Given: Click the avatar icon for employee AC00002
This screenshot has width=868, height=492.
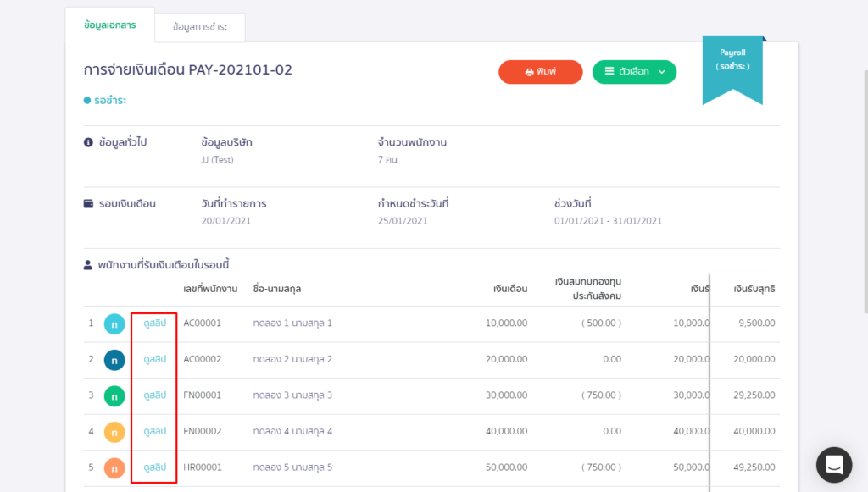Looking at the screenshot, I should [x=114, y=361].
